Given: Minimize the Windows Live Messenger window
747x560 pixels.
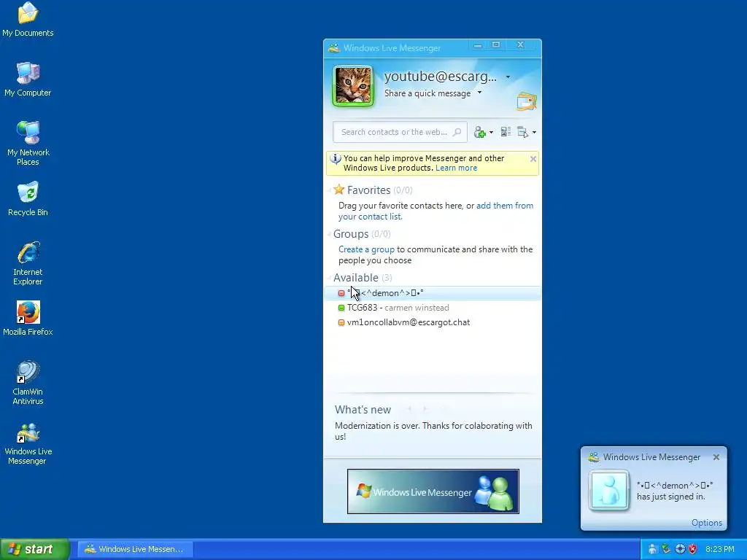Looking at the screenshot, I should pyautogui.click(x=478, y=45).
